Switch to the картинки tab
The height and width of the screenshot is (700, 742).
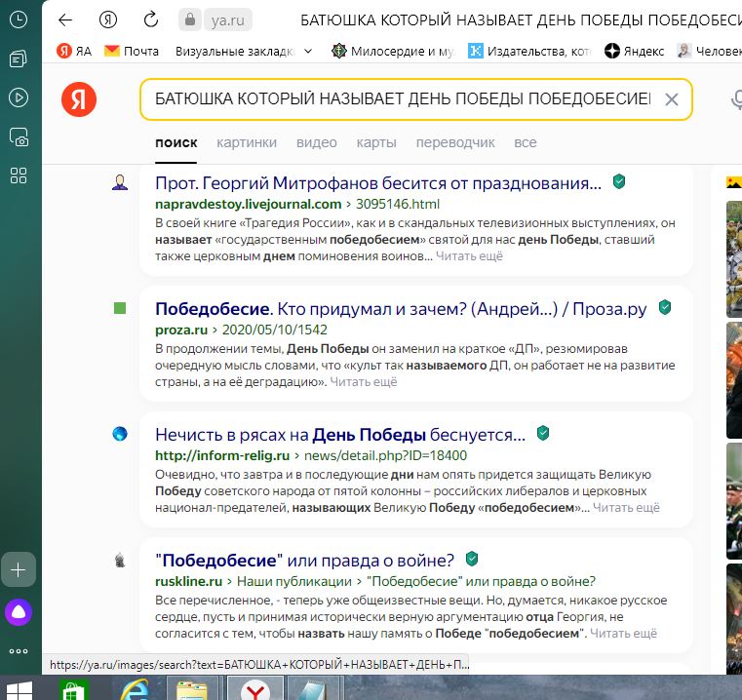246,142
